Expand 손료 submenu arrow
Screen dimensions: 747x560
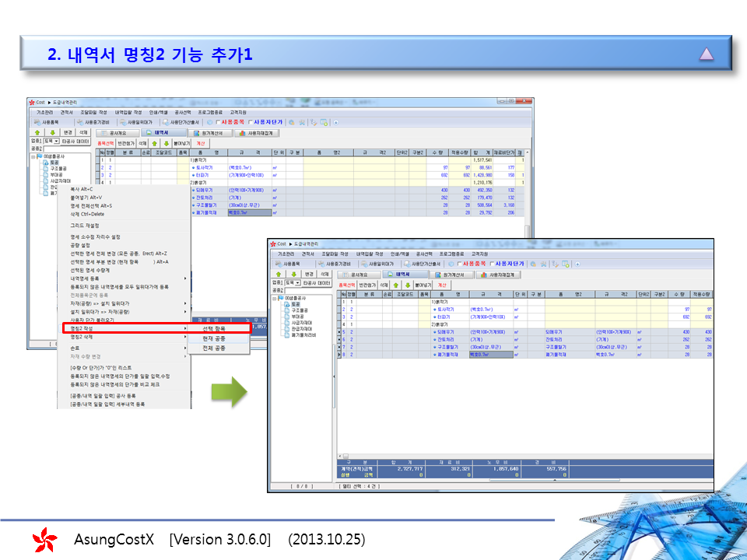[x=185, y=348]
